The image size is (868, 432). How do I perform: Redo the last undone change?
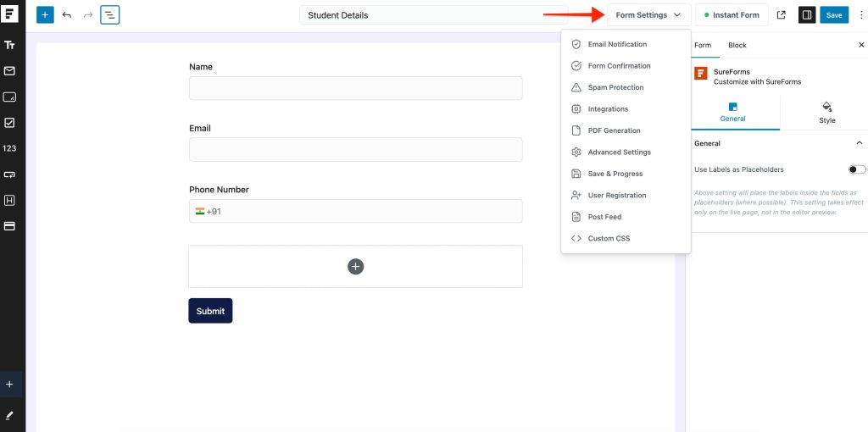tap(88, 15)
